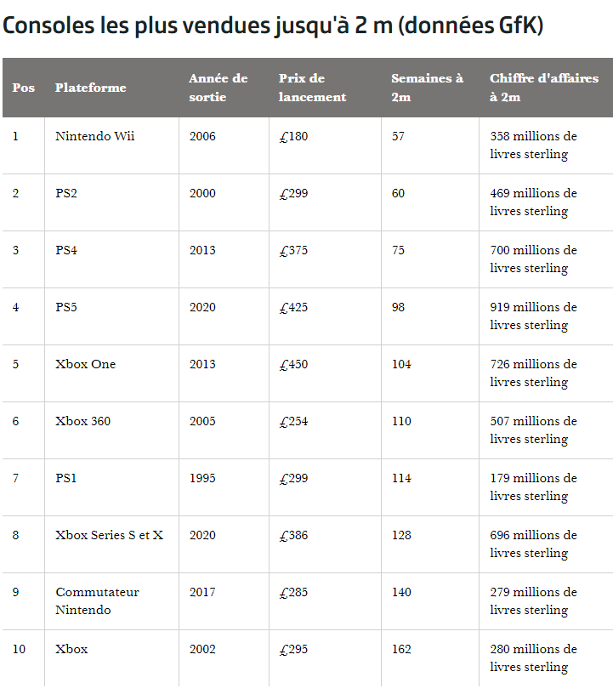613x700 pixels.
Task: Select the PS5 platform cell
Action: tap(66, 307)
